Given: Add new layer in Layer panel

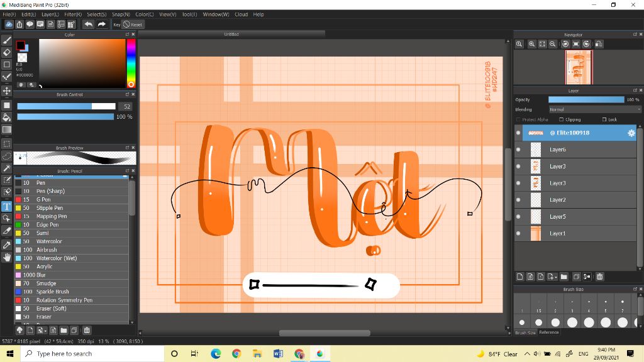Looking at the screenshot, I should pyautogui.click(x=519, y=277).
